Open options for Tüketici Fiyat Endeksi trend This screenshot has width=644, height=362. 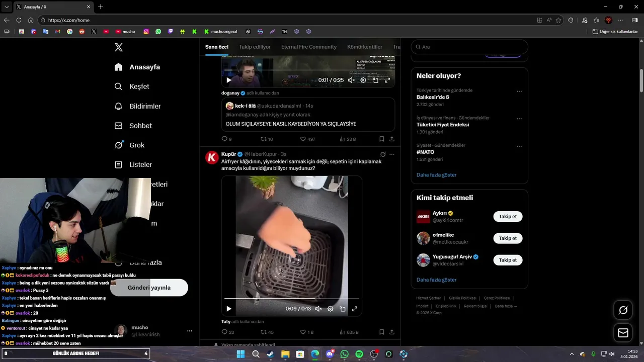519,119
